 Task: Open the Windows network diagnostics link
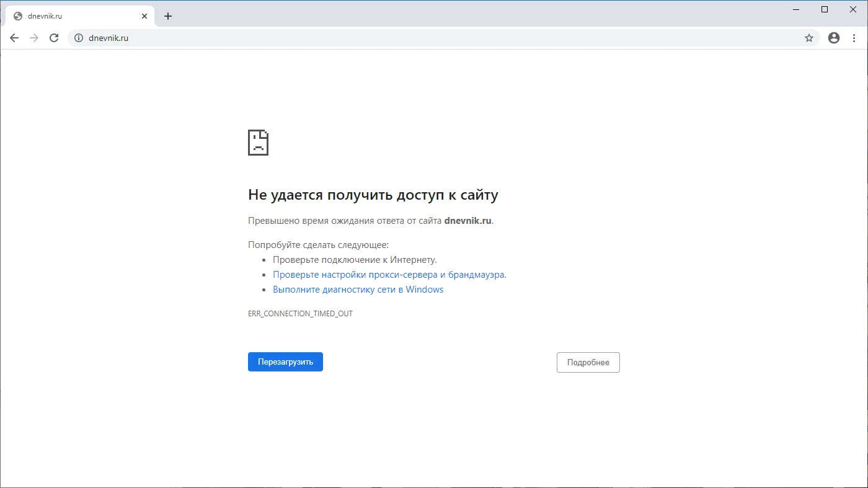(x=358, y=290)
